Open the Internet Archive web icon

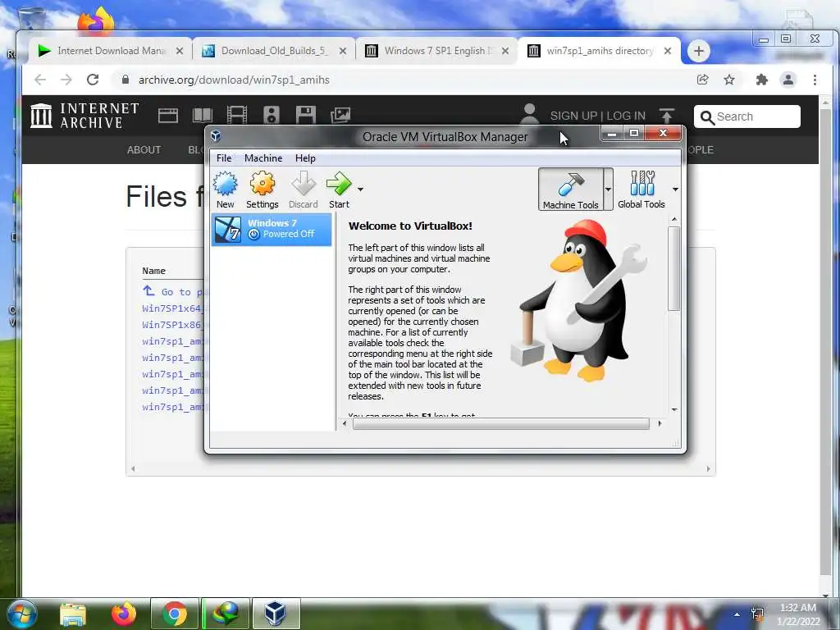click(167, 115)
